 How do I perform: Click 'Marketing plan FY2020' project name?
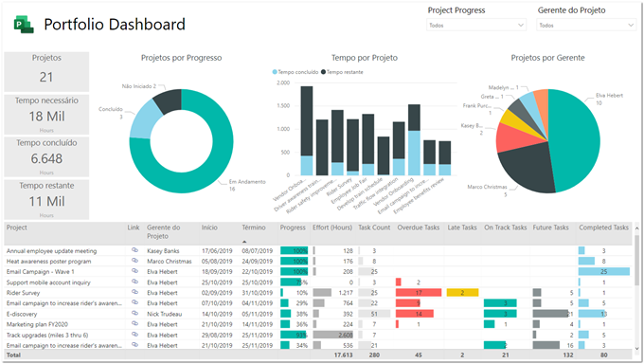(37, 324)
